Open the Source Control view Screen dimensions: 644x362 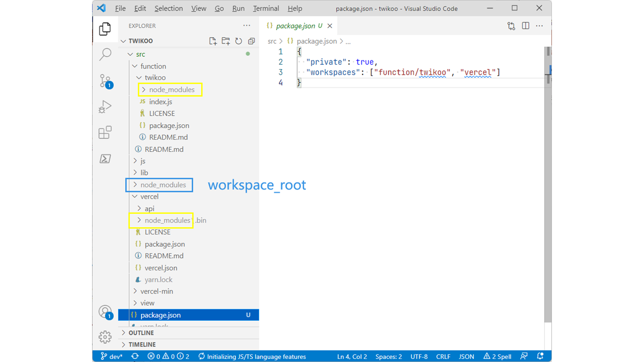(105, 80)
